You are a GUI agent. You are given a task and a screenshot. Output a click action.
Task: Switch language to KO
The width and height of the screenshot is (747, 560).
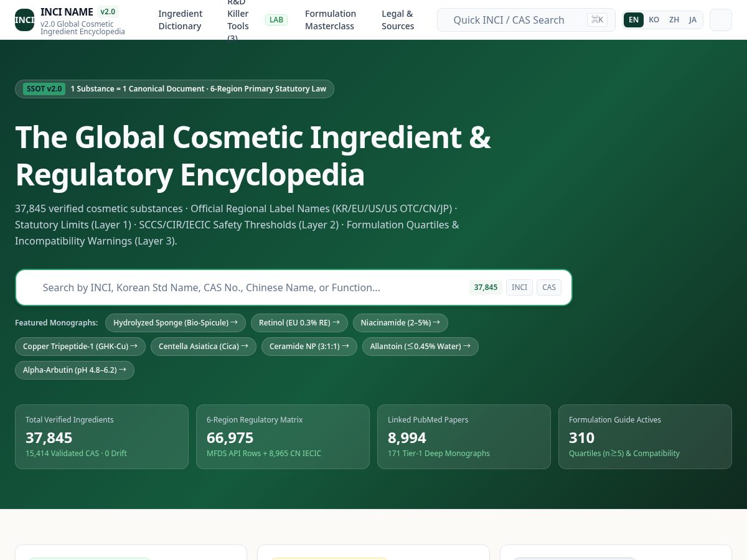coord(654,20)
